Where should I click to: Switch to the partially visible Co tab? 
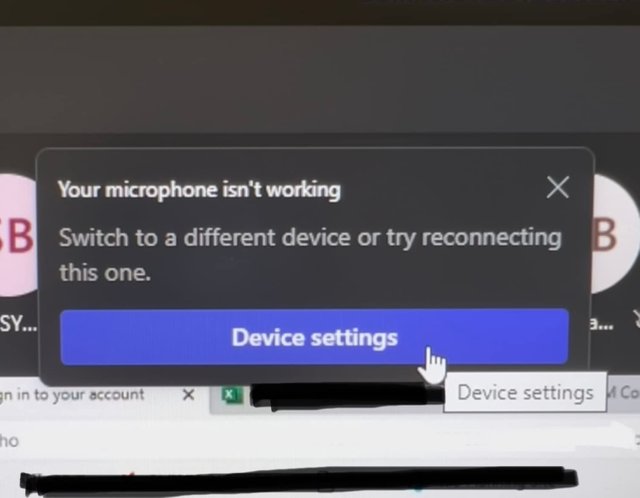point(623,393)
